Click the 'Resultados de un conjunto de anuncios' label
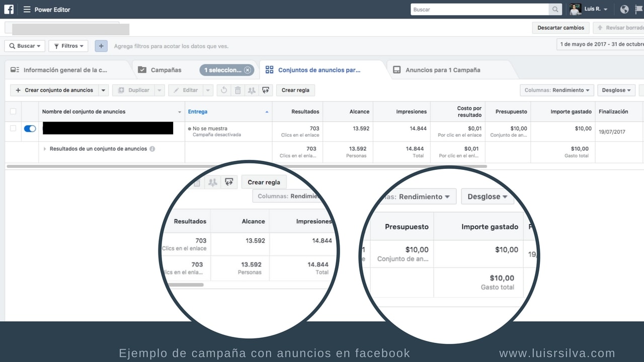644x362 pixels. (98, 149)
